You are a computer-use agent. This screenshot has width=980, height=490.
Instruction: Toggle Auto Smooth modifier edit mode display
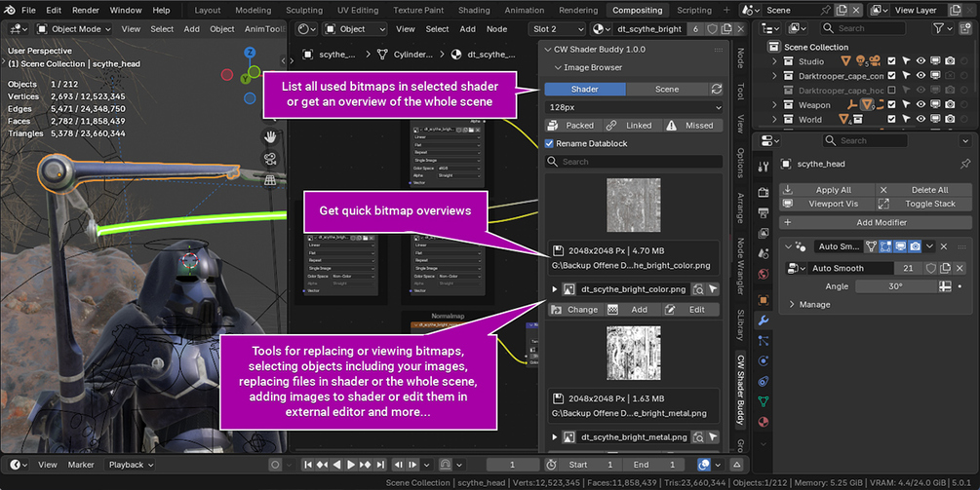[885, 246]
